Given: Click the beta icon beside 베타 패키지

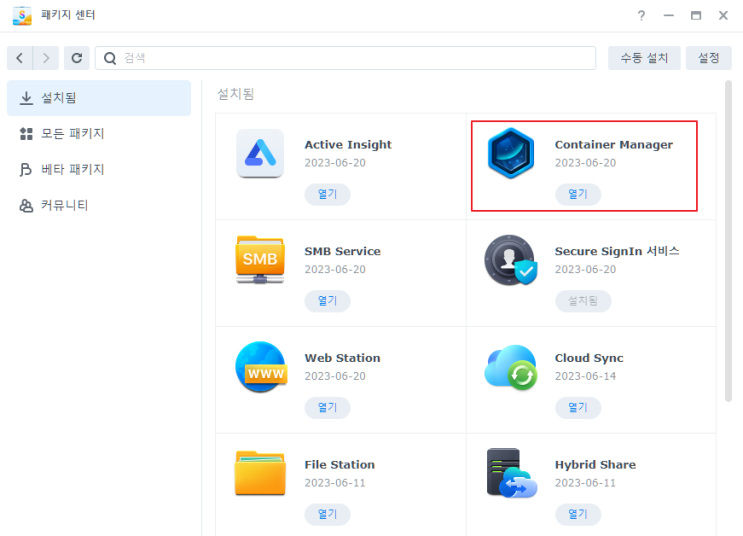Looking at the screenshot, I should click(26, 170).
